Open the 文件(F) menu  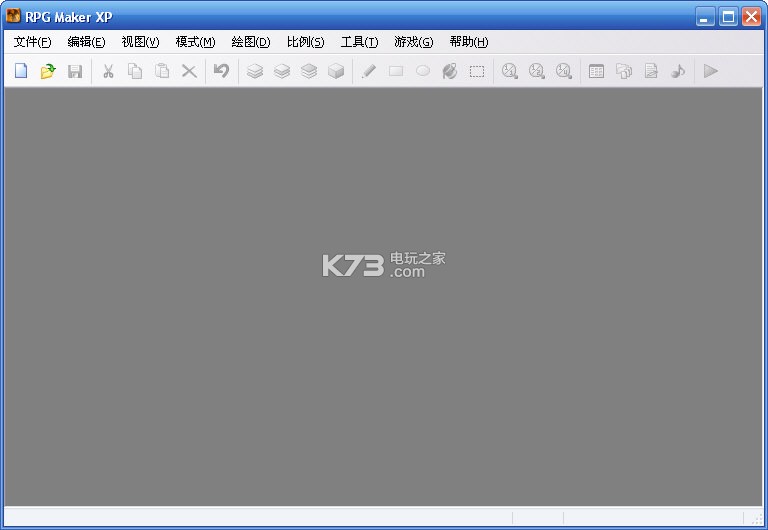(x=32, y=42)
